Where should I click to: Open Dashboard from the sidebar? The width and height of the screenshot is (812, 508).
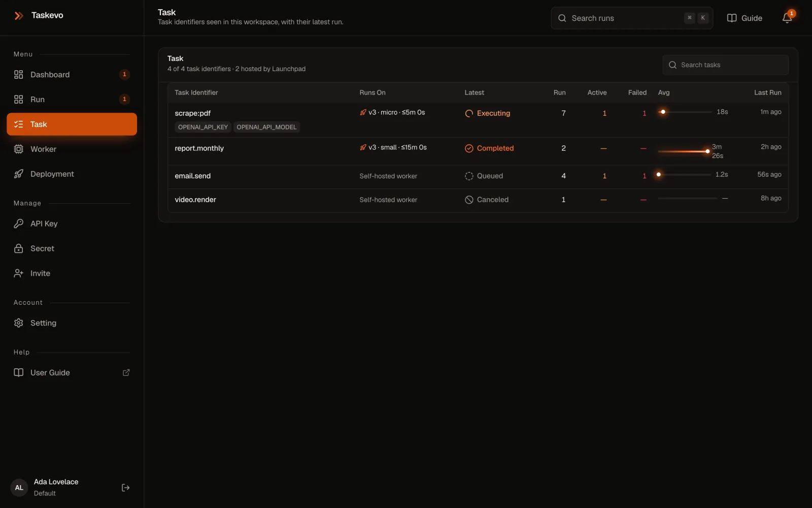pyautogui.click(x=72, y=75)
